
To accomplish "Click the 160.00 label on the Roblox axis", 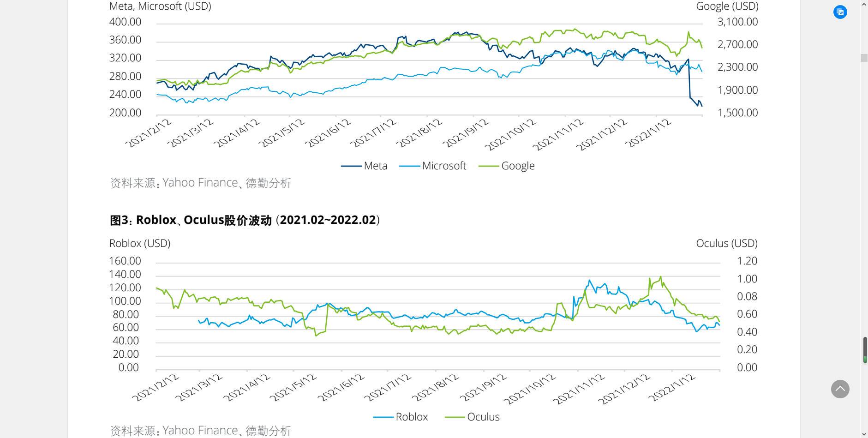I will pyautogui.click(x=125, y=261).
